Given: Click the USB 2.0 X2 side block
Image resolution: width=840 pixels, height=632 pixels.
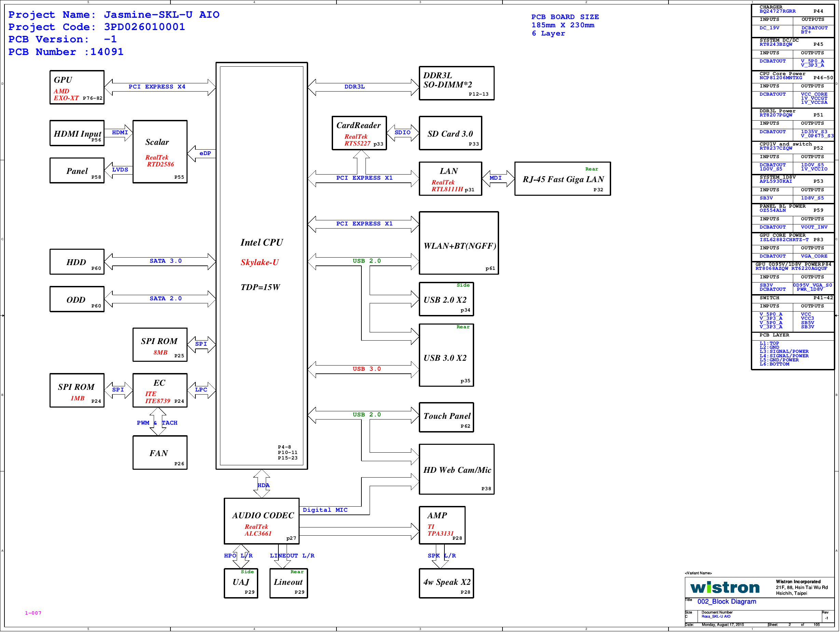Looking at the screenshot, I should 446,299.
